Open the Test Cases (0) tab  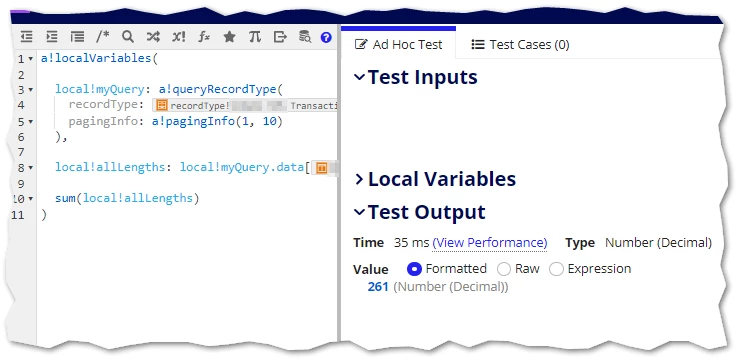[x=520, y=45]
